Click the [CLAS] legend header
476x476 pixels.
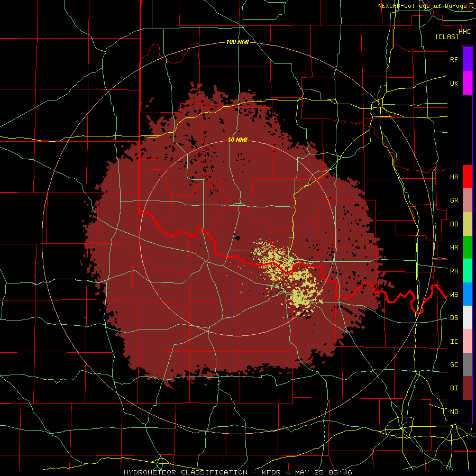pyautogui.click(x=447, y=36)
